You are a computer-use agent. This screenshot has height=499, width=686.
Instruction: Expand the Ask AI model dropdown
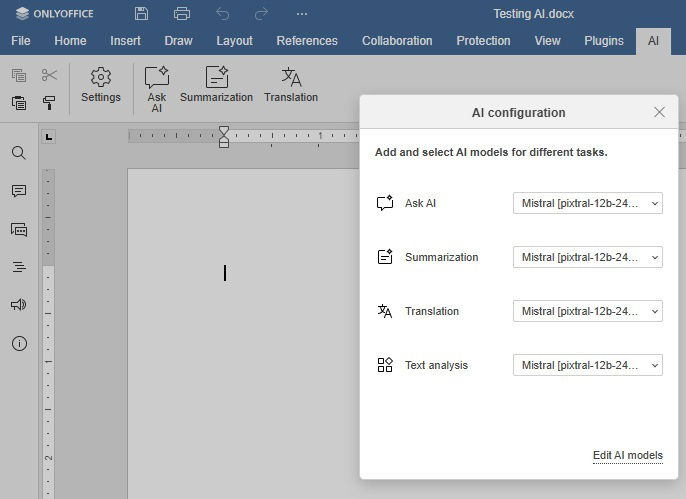(x=588, y=203)
